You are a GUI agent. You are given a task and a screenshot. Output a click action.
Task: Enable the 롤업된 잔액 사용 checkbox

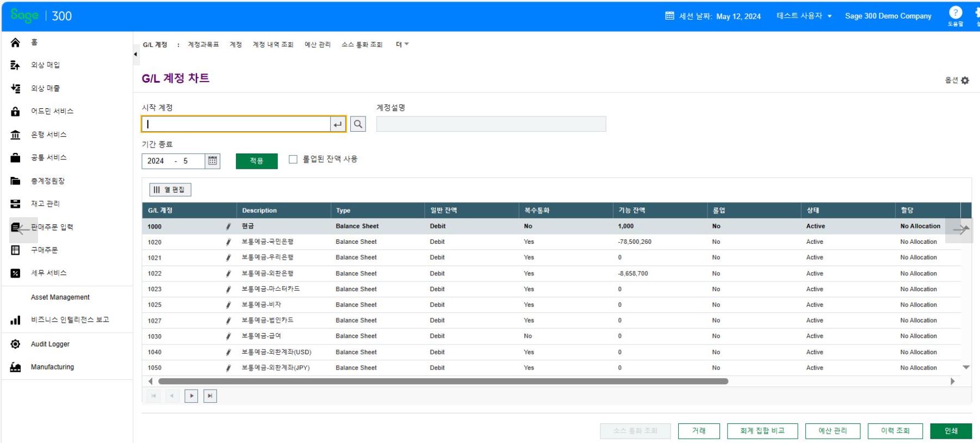(293, 159)
